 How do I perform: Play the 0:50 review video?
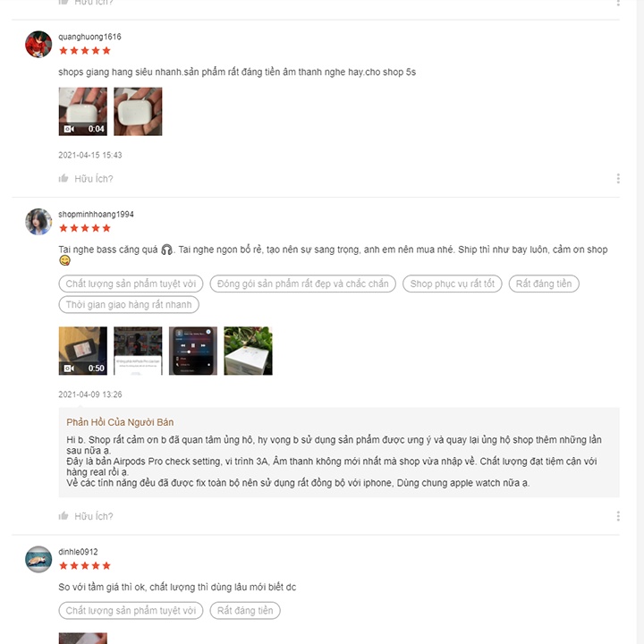click(x=83, y=351)
